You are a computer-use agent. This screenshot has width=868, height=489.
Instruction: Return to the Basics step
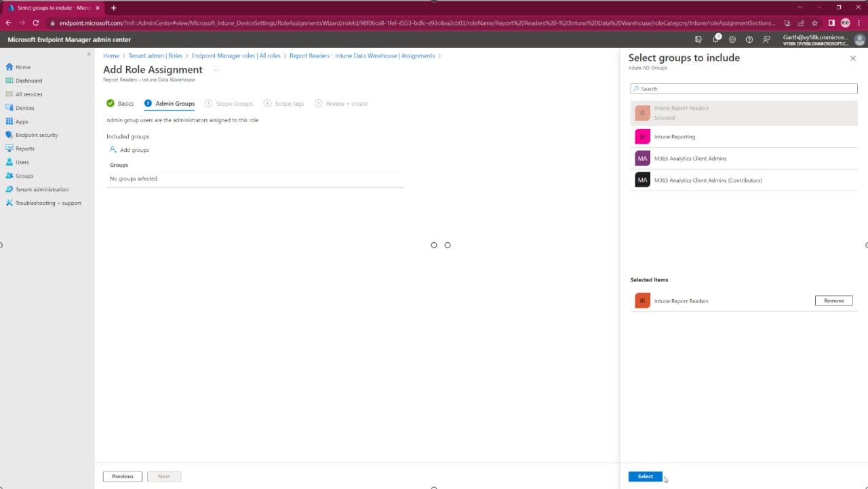click(125, 103)
